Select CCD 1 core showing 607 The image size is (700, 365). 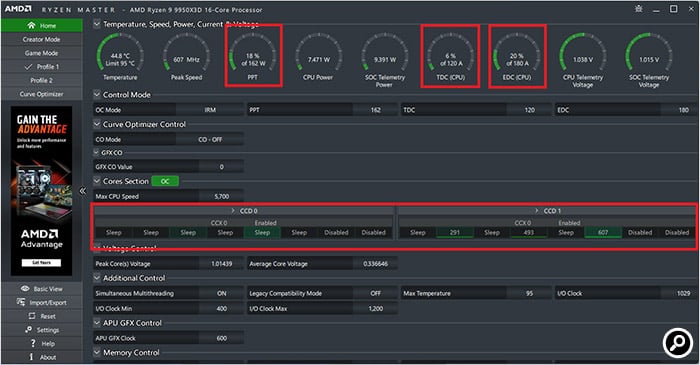(603, 232)
